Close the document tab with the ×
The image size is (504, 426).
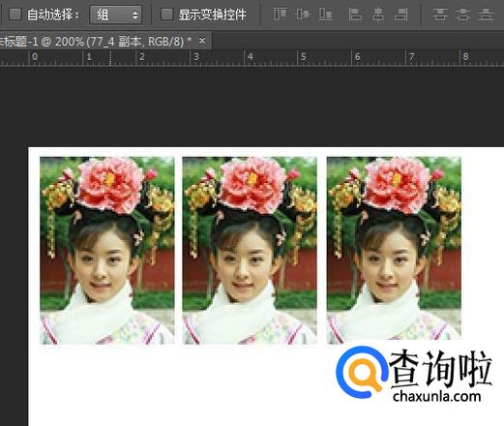202,41
